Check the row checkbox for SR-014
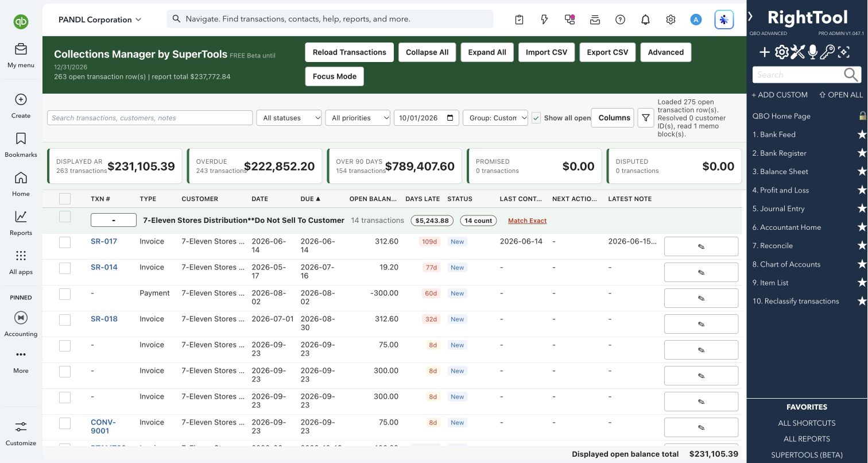 (x=65, y=268)
